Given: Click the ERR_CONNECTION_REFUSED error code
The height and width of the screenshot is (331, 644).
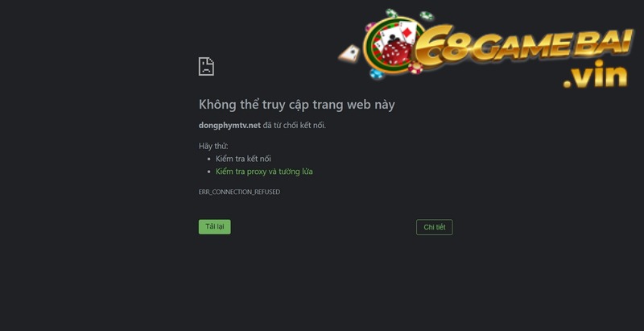Looking at the screenshot, I should tap(239, 192).
